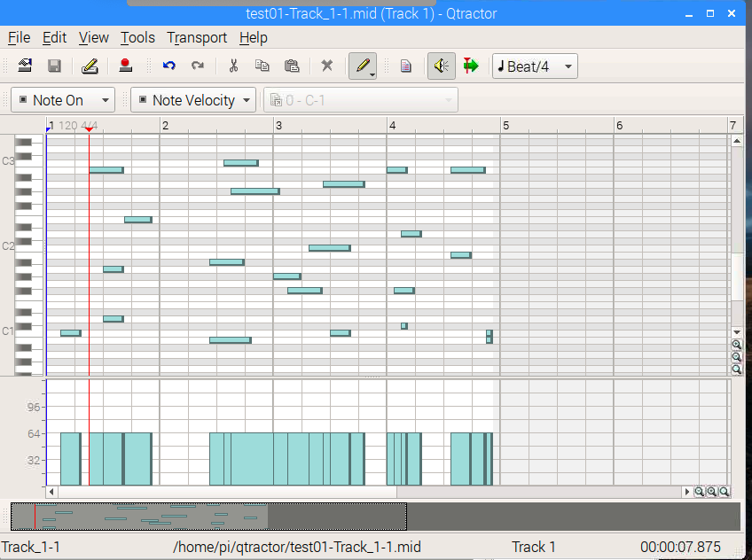This screenshot has height=560, width=752.
Task: Copy selected notes
Action: click(x=262, y=66)
